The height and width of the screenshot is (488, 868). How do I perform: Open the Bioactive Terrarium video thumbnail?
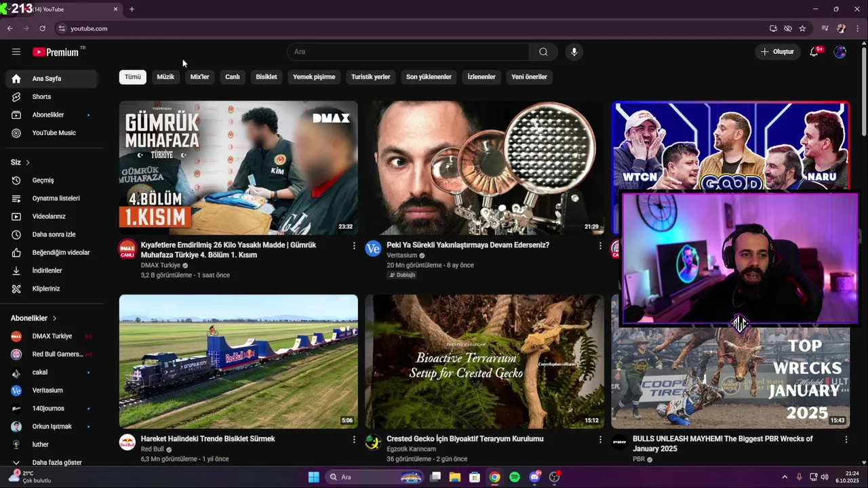click(484, 361)
